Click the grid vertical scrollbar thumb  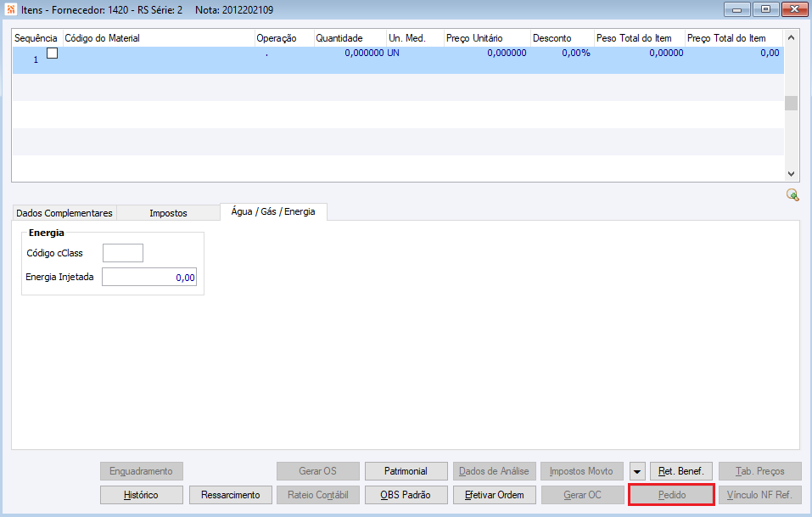pos(791,103)
